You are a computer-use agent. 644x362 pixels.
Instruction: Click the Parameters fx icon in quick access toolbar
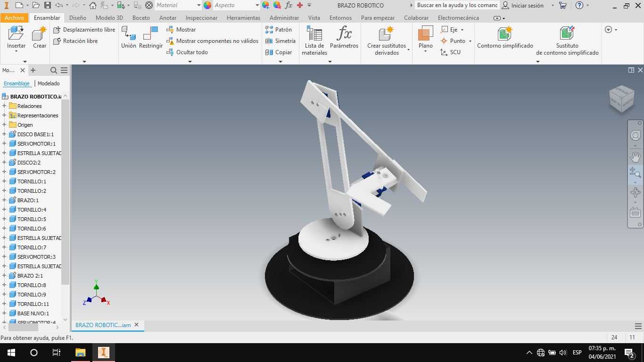pos(289,5)
